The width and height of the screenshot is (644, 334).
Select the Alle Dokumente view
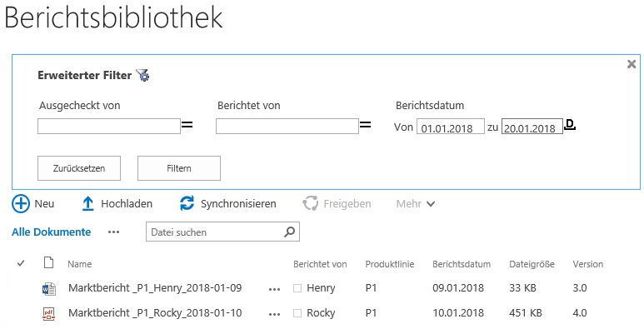(51, 232)
